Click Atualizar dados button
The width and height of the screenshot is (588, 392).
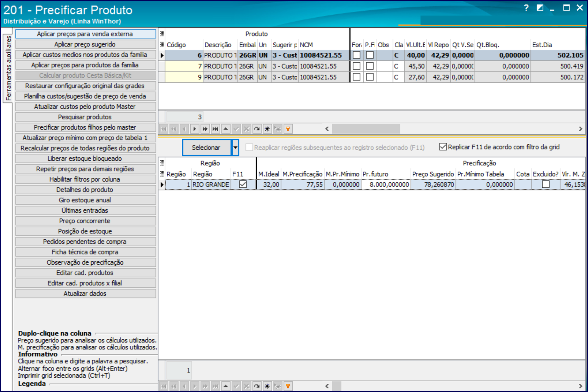(x=85, y=294)
